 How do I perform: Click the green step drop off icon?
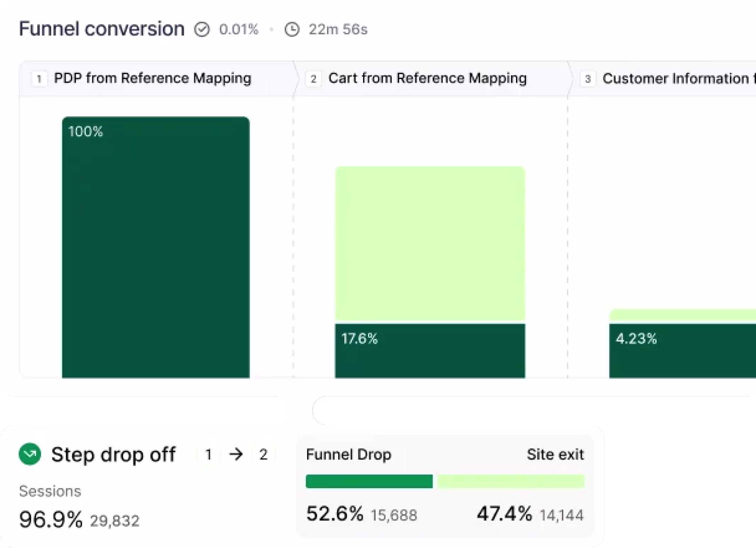[30, 454]
